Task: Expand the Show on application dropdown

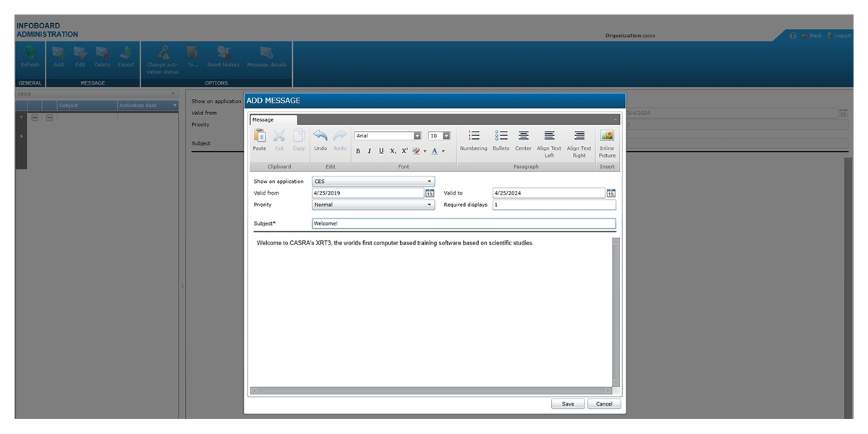Action: click(x=430, y=182)
